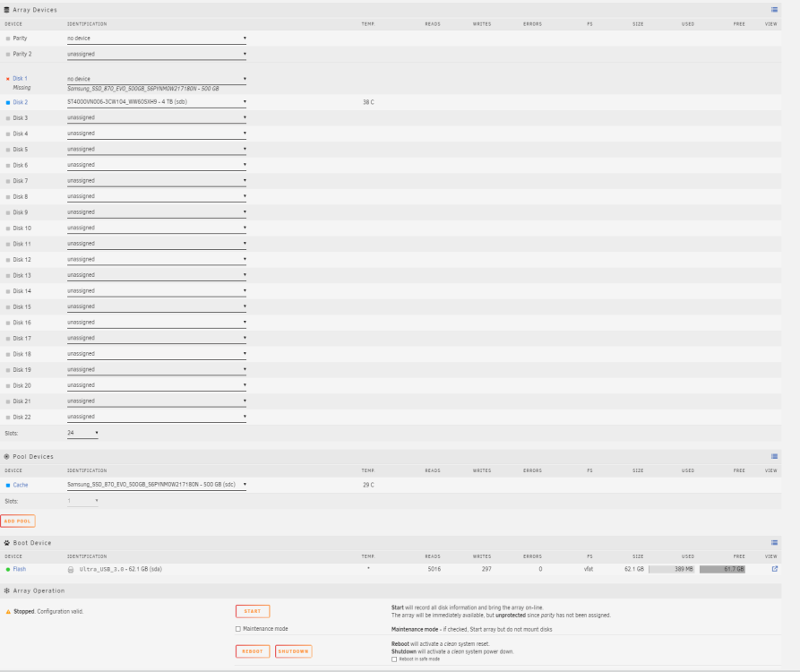Click grey status square beside Disk 15

point(8,307)
